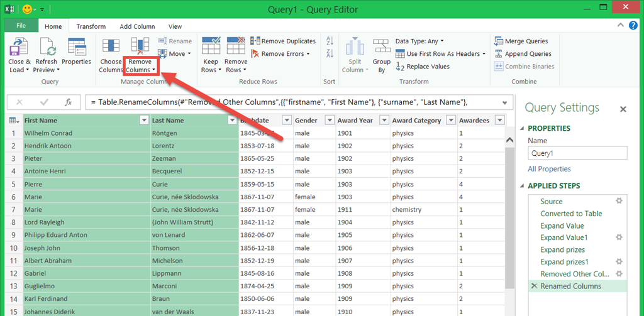This screenshot has height=316, width=644.
Task: Click the query Name input field
Action: (577, 153)
